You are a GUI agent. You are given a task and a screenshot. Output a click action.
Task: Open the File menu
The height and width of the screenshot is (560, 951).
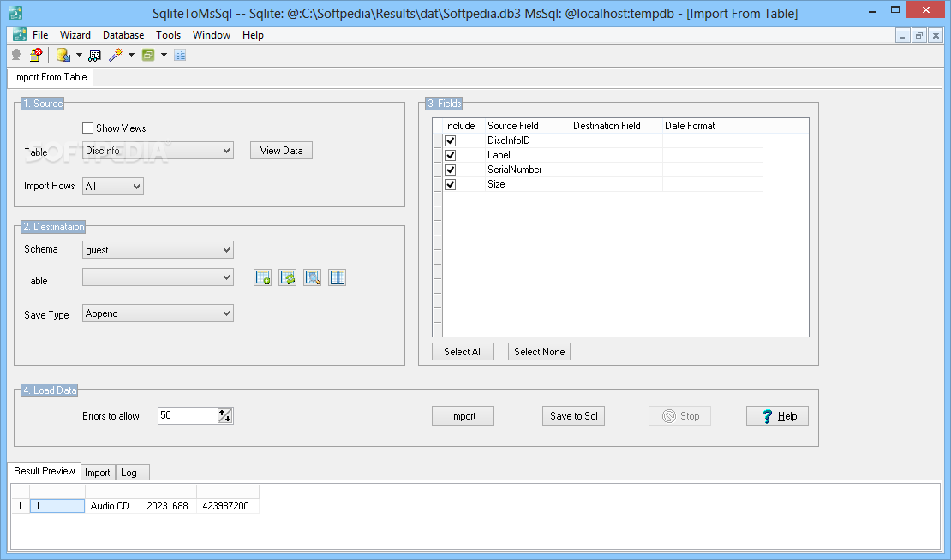click(40, 35)
